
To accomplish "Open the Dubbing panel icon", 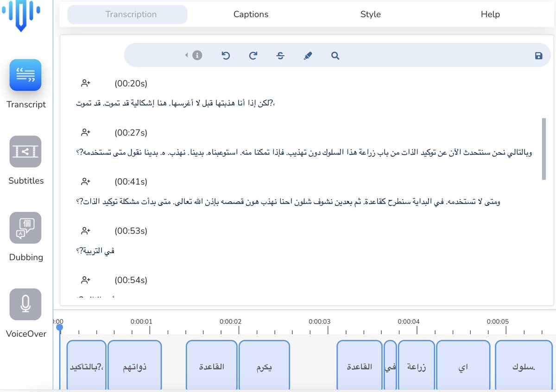I will point(25,228).
